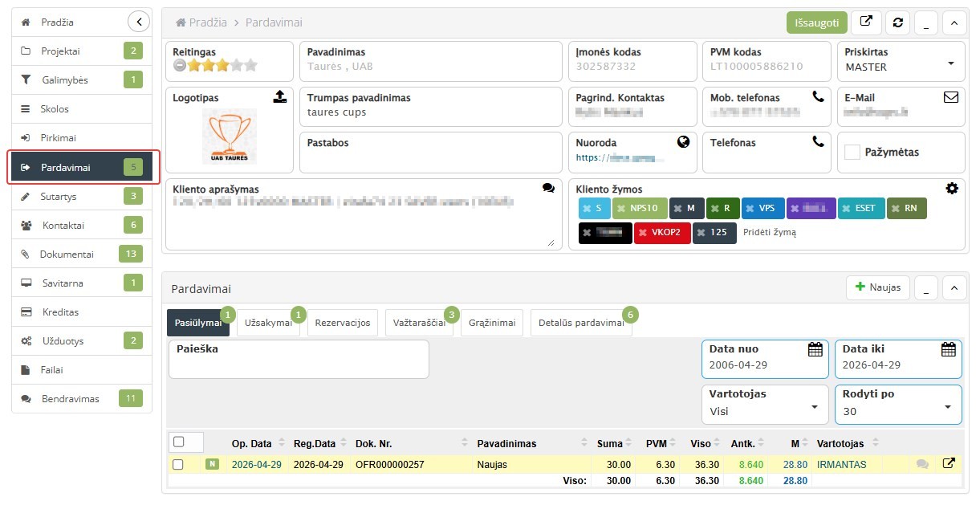Screen dimensions: 980x505
Task: Open Projektai in sidebar
Action: pyautogui.click(x=82, y=51)
